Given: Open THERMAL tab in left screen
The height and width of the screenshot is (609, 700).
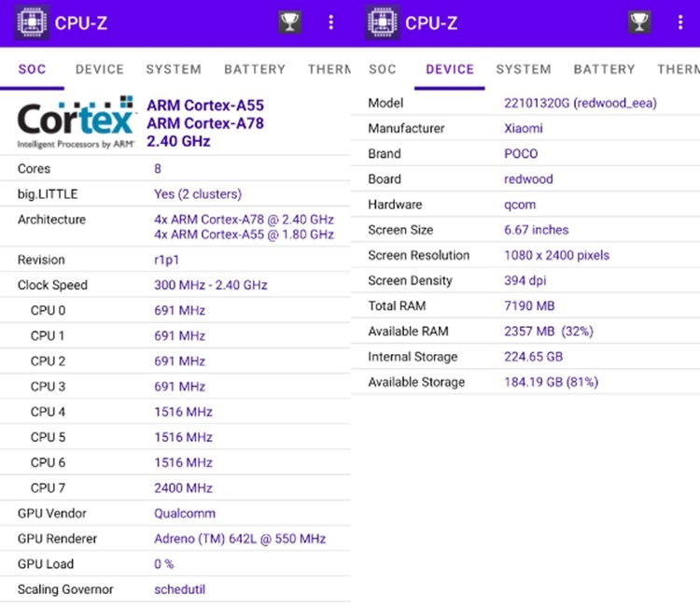Looking at the screenshot, I should [x=329, y=69].
